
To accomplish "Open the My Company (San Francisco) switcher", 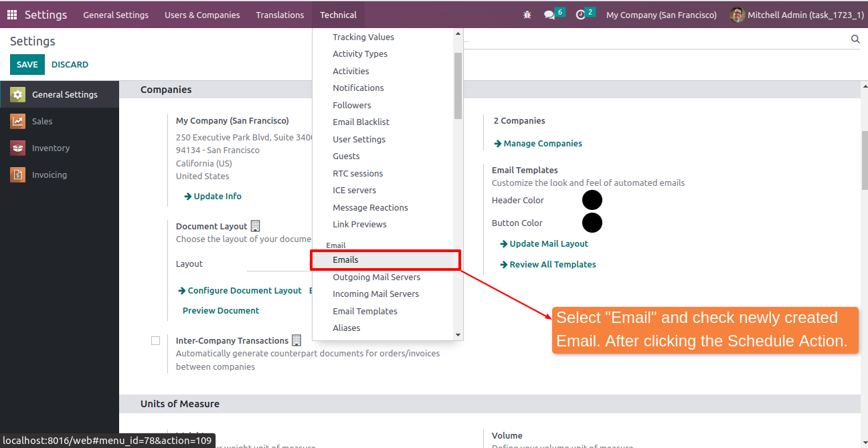I will point(661,15).
